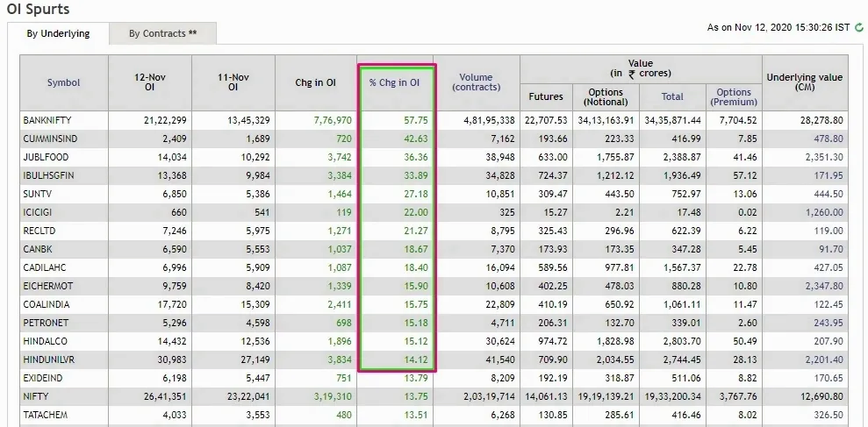Click SUNTV futures value 309.47
The image size is (868, 427).
click(553, 194)
